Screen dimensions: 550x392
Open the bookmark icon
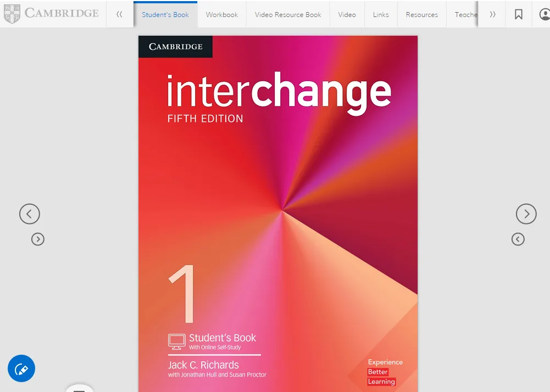pos(519,14)
